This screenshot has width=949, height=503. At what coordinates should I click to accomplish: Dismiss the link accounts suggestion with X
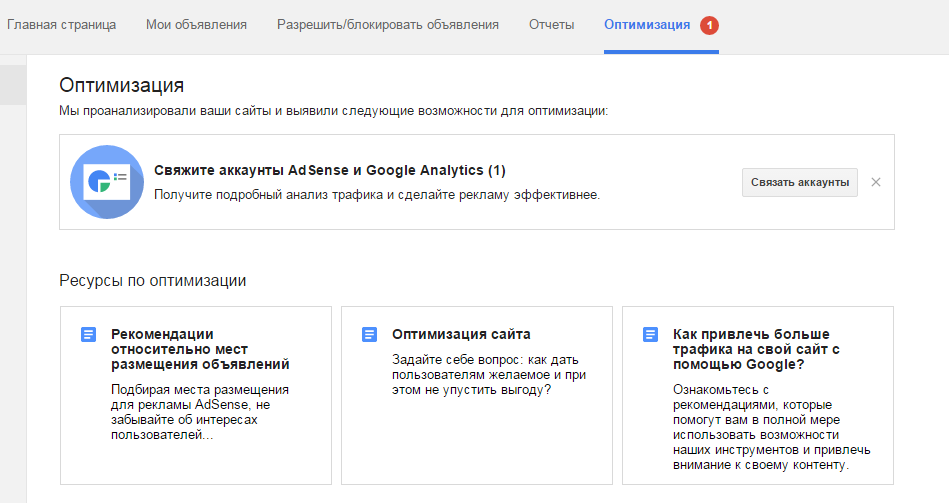click(x=876, y=182)
